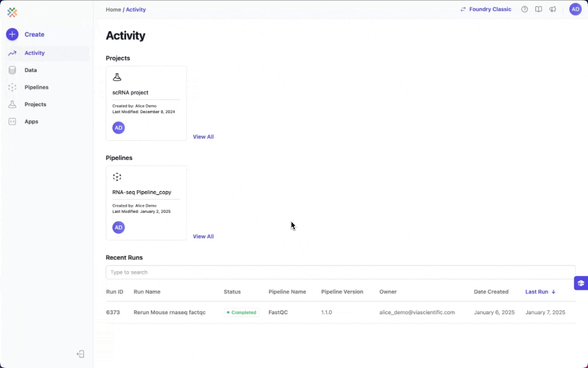Click the Via Foundry logo icon
Screen dimensions: 588x368
12,12
